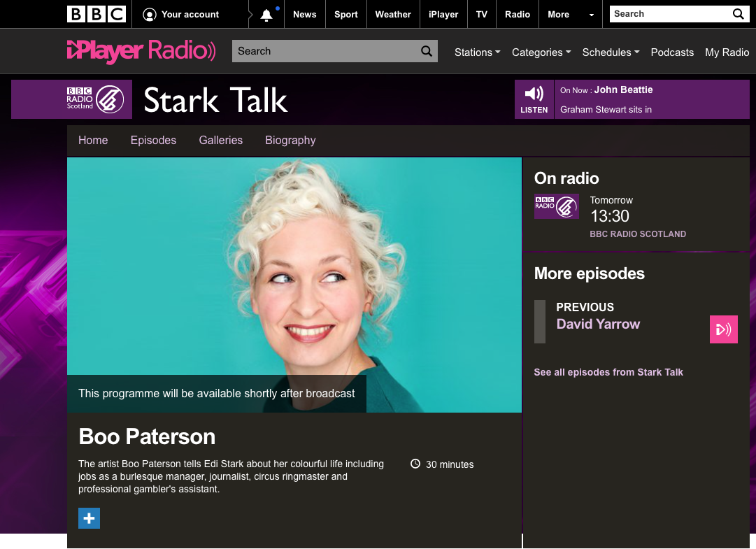The image size is (756, 549).
Task: Open Your account profile icon
Action: pyautogui.click(x=150, y=15)
